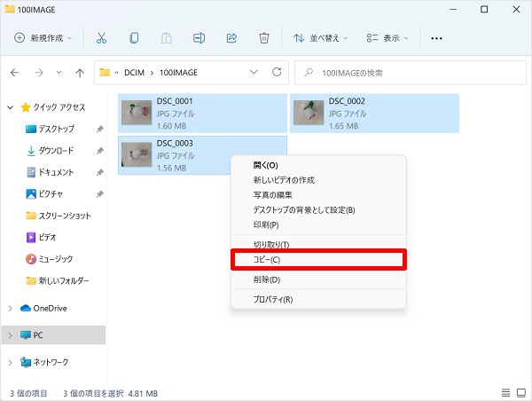Click the Cut scissors icon in toolbar
This screenshot has width=532, height=401.
(x=101, y=38)
